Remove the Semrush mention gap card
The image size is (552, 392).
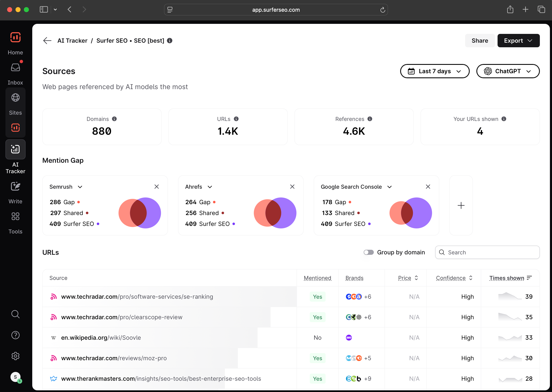157,187
